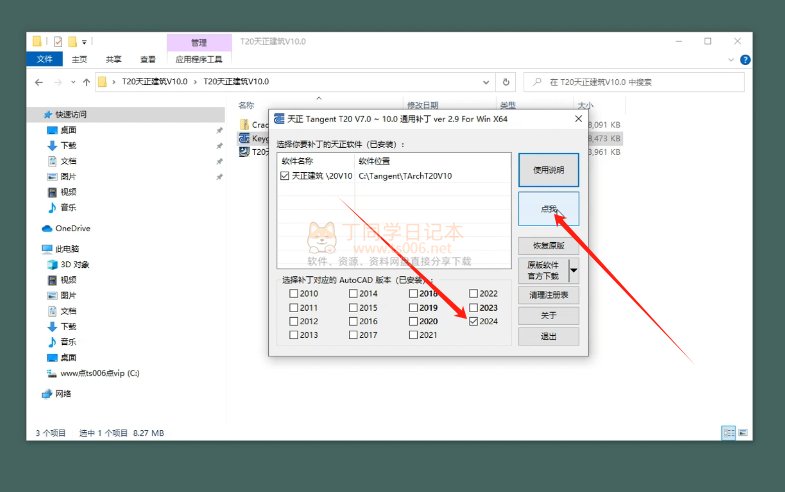
Task: Click the forward navigation arrow
Action: 58,82
